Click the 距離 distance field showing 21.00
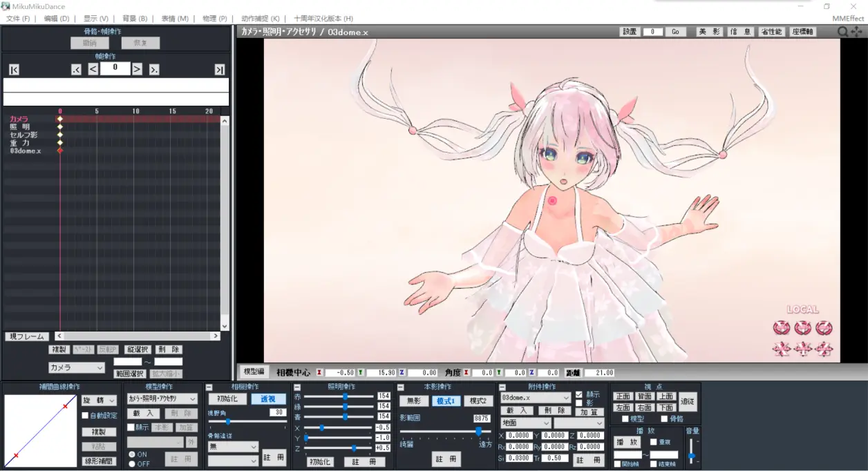 point(598,372)
